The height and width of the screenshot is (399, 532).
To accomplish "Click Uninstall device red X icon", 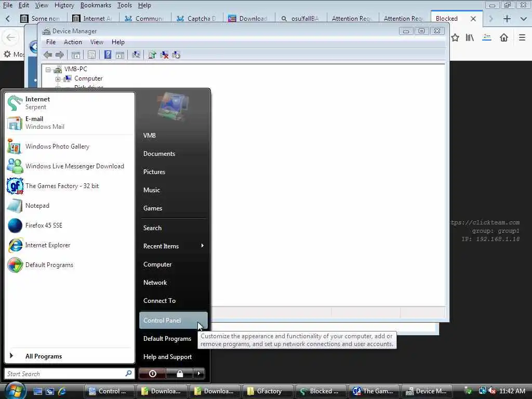I will [x=164, y=55].
